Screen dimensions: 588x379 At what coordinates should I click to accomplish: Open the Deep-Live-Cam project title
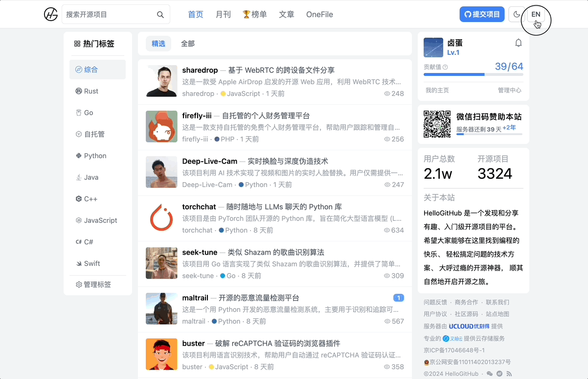pos(209,161)
